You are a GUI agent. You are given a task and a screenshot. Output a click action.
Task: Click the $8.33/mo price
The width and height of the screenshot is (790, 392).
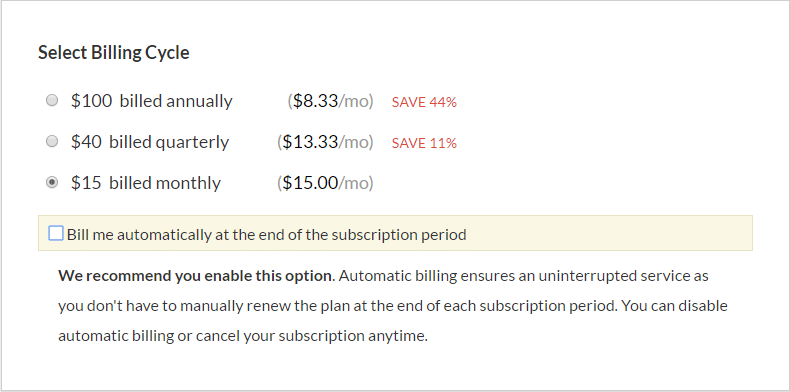[x=331, y=101]
